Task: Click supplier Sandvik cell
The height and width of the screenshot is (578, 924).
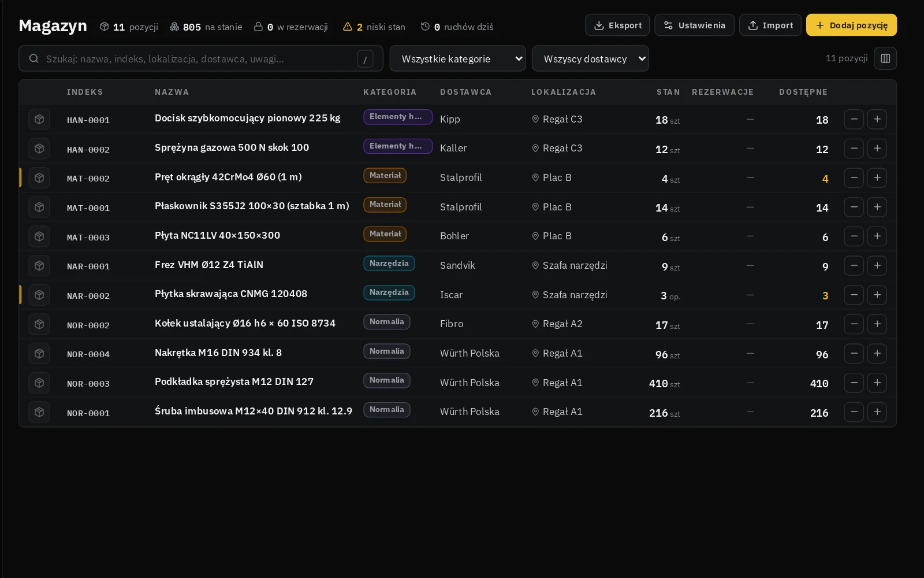Action: point(457,265)
